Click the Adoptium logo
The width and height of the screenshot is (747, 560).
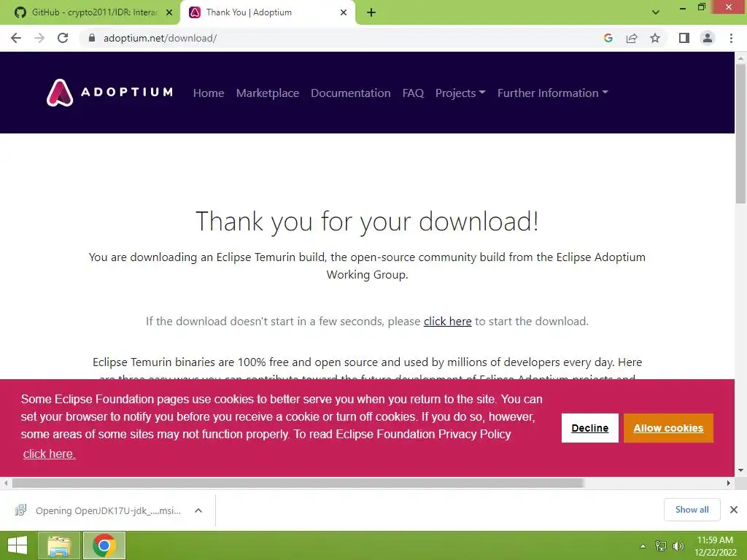(109, 93)
